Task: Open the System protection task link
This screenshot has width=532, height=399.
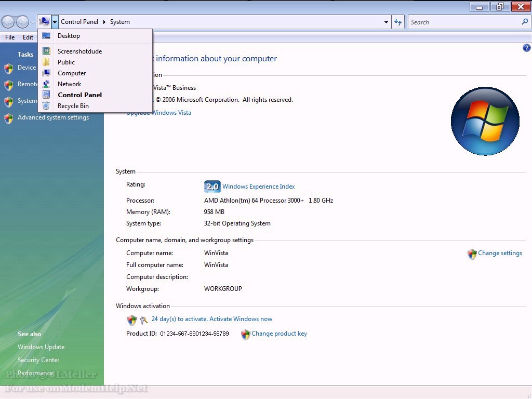Action: pyautogui.click(x=28, y=100)
